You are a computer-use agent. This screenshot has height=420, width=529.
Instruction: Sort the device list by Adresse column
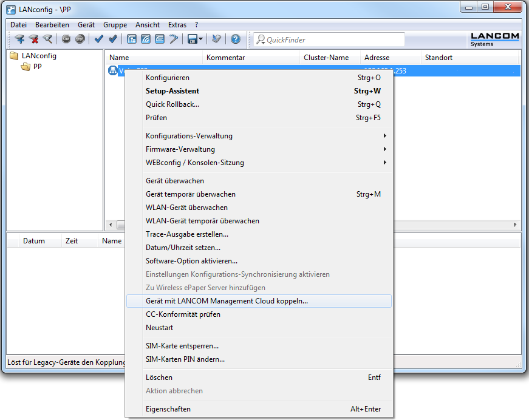tap(377, 58)
